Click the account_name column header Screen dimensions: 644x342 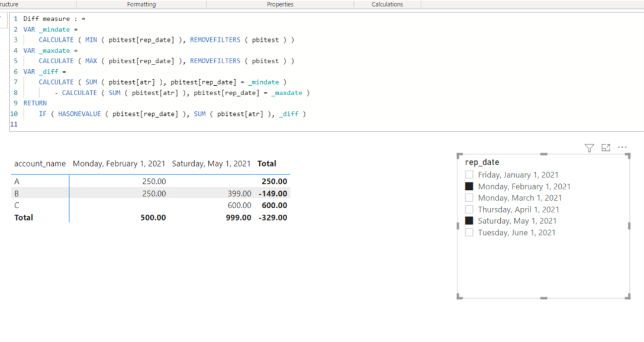[x=40, y=164]
